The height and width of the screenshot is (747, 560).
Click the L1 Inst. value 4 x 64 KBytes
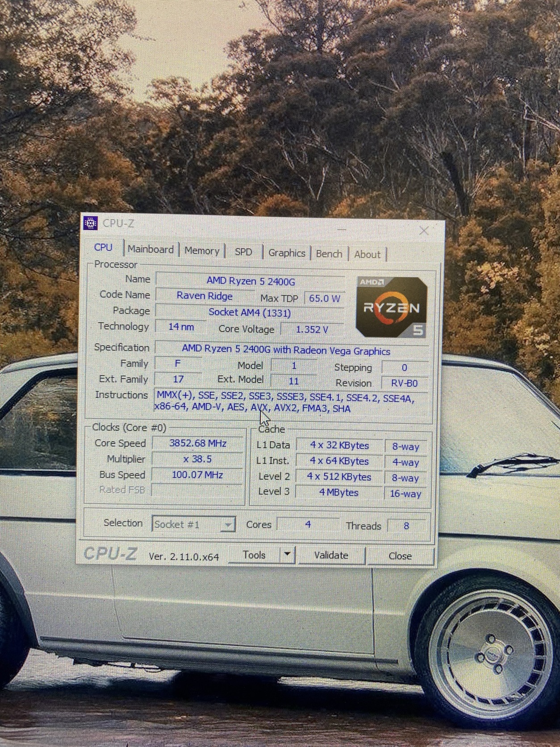click(x=339, y=461)
